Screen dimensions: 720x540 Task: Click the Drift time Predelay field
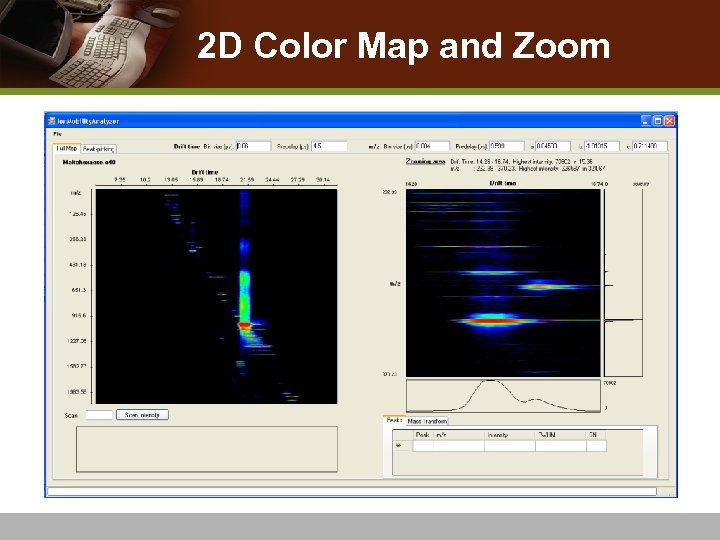pos(329,146)
